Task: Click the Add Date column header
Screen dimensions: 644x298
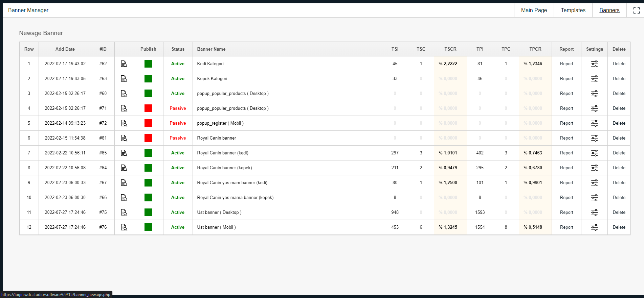Action: click(x=65, y=49)
